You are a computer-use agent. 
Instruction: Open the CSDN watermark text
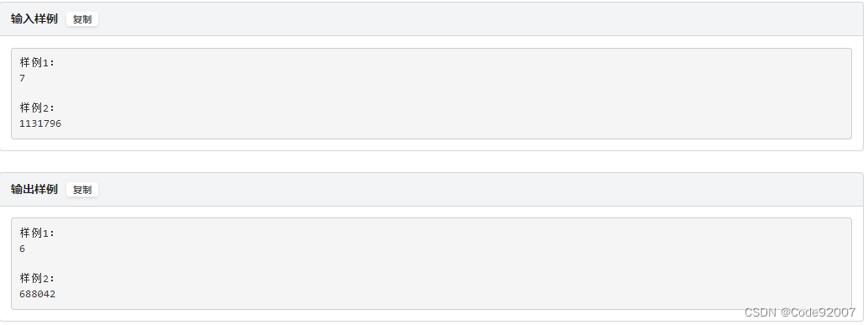pos(761,312)
